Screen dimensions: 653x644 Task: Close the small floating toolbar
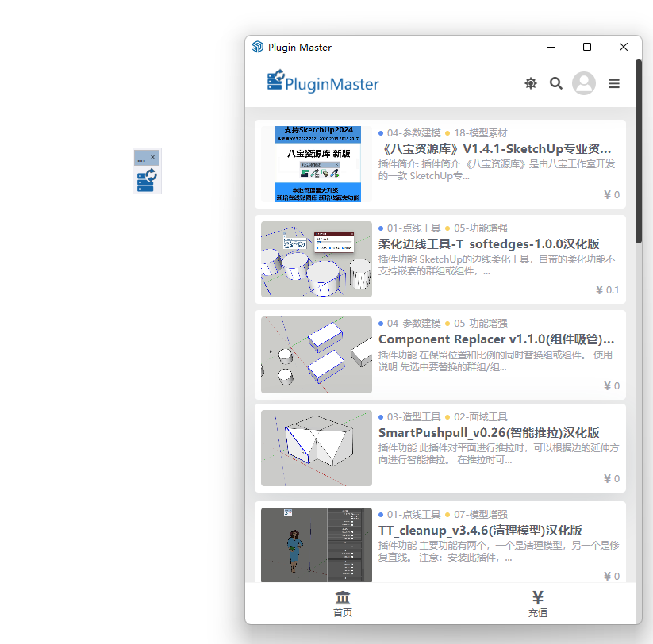(153, 158)
